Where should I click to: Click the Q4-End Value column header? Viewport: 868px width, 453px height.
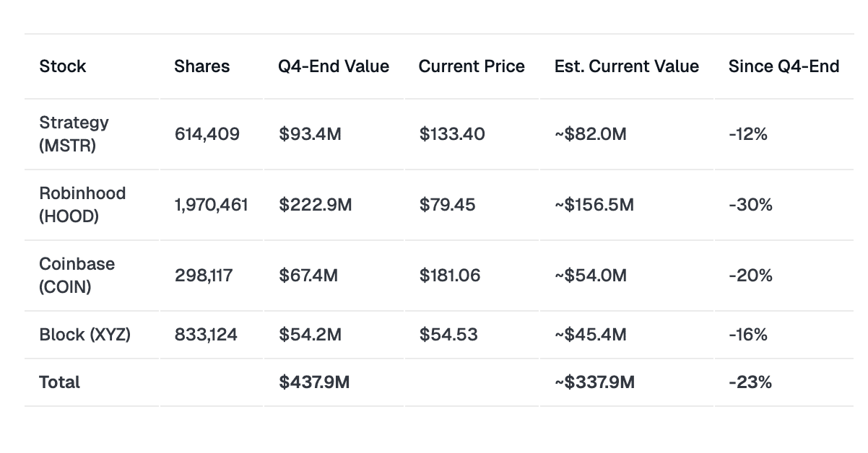point(334,66)
